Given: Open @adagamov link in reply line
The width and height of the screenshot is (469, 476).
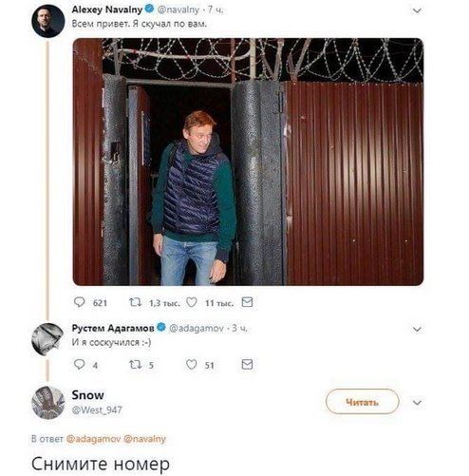Looking at the screenshot, I should (93, 439).
